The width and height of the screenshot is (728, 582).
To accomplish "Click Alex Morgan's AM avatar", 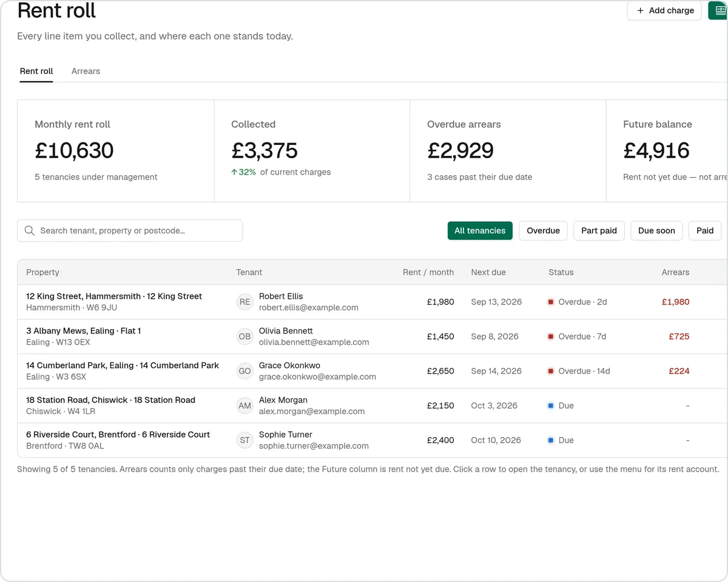I will 244,406.
